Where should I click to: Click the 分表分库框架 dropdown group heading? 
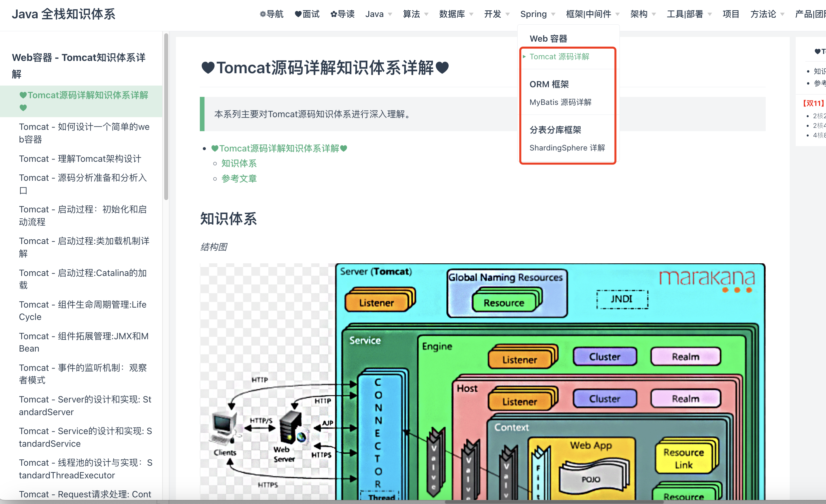tap(555, 130)
